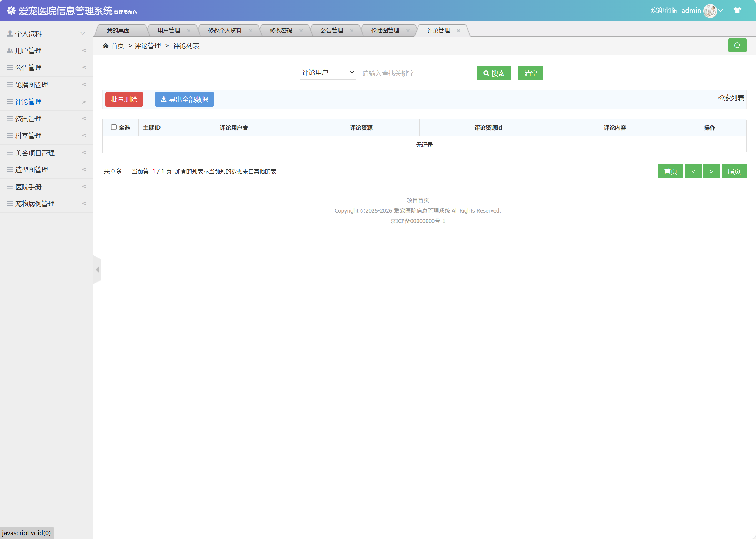This screenshot has width=756, height=539.
Task: Switch to the 修改密码 tab
Action: (x=281, y=31)
